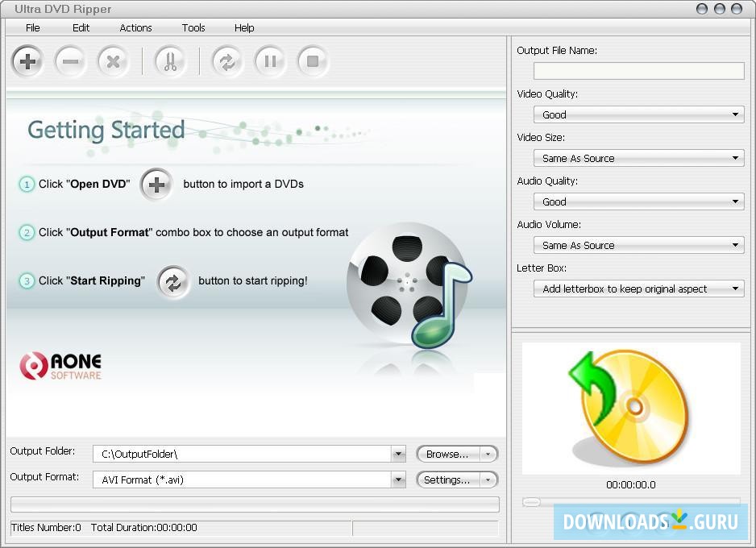Click the Clear list X icon
The image size is (756, 548).
click(113, 61)
